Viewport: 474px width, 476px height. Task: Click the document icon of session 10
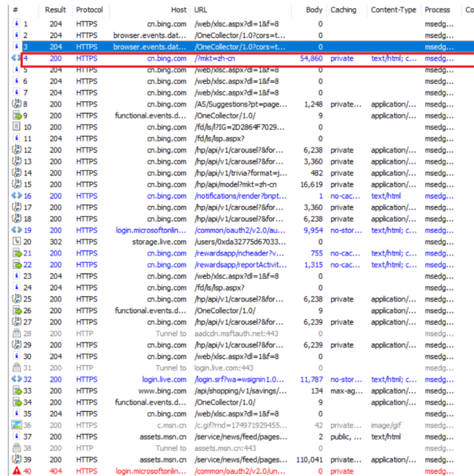[x=16, y=126]
